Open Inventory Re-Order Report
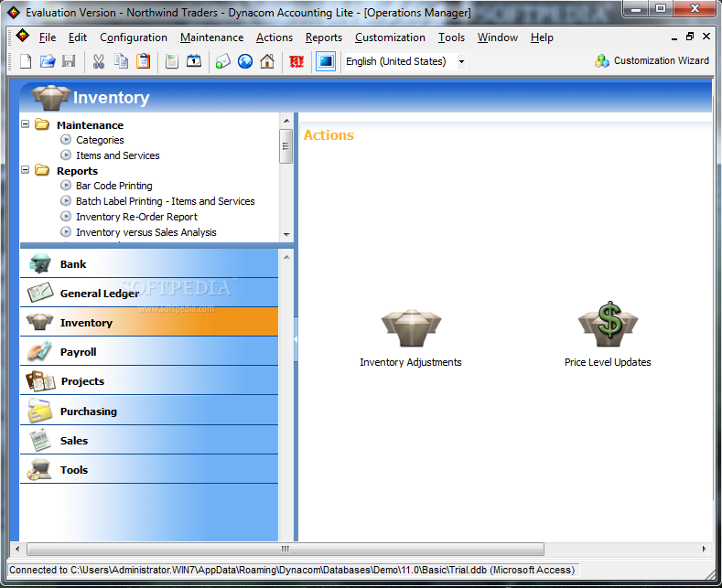The image size is (722, 588). tap(136, 217)
